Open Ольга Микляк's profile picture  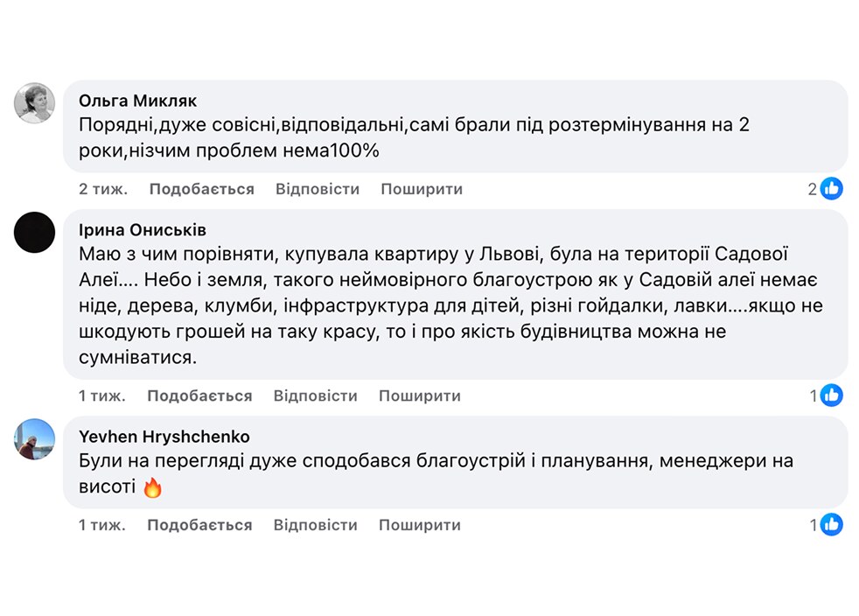pos(34,103)
